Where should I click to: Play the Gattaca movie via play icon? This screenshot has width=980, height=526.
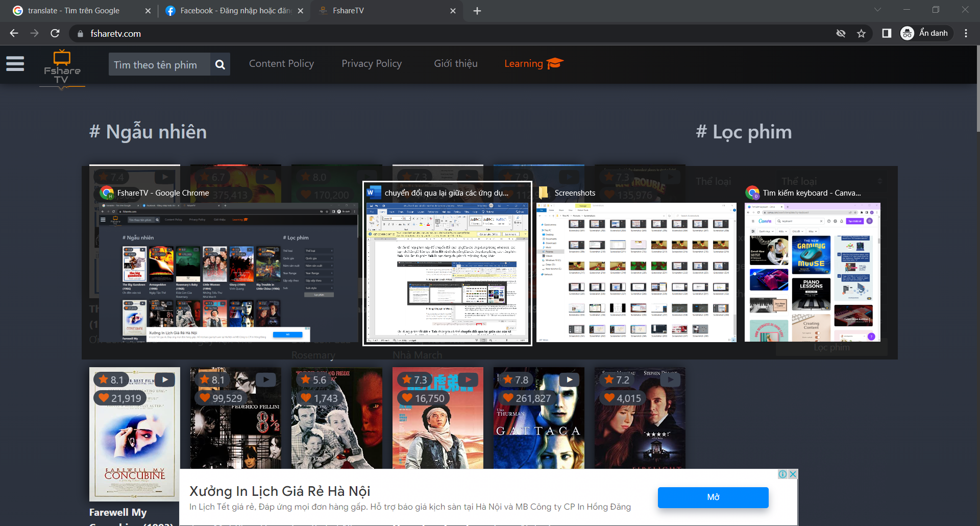(569, 379)
